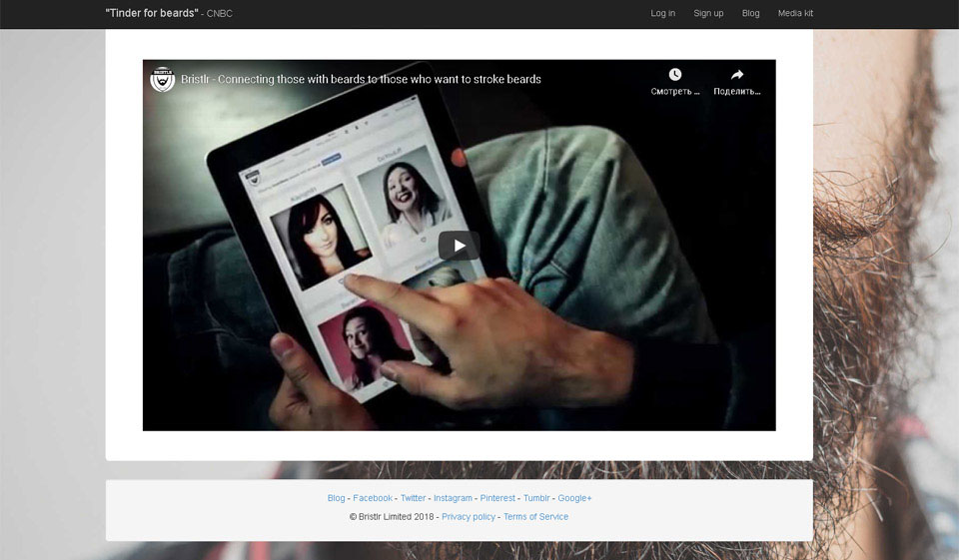Click the footer Blog link
The width and height of the screenshot is (959, 560).
336,498
